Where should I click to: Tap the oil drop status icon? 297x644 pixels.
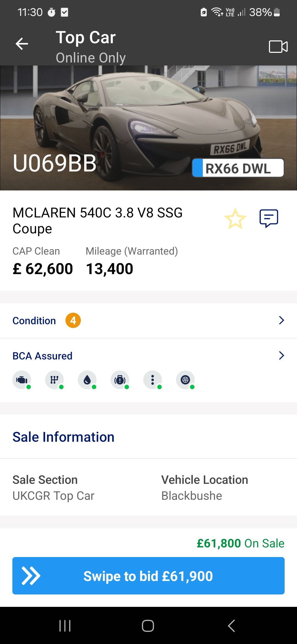click(x=87, y=380)
